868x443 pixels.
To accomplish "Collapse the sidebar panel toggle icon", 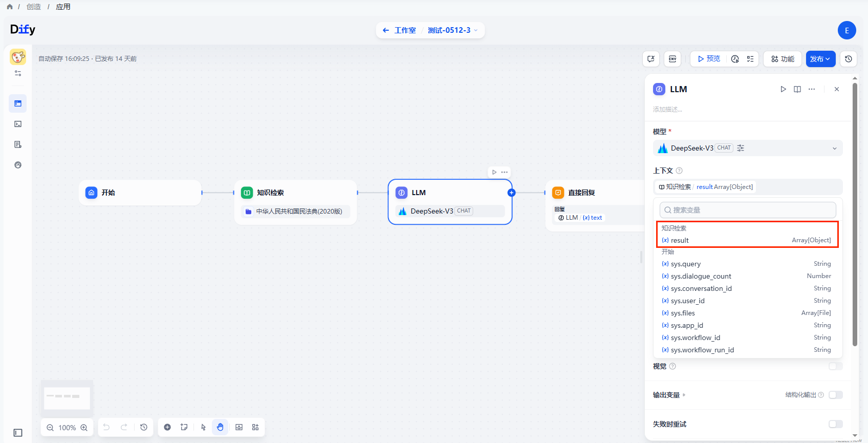I will [x=18, y=433].
